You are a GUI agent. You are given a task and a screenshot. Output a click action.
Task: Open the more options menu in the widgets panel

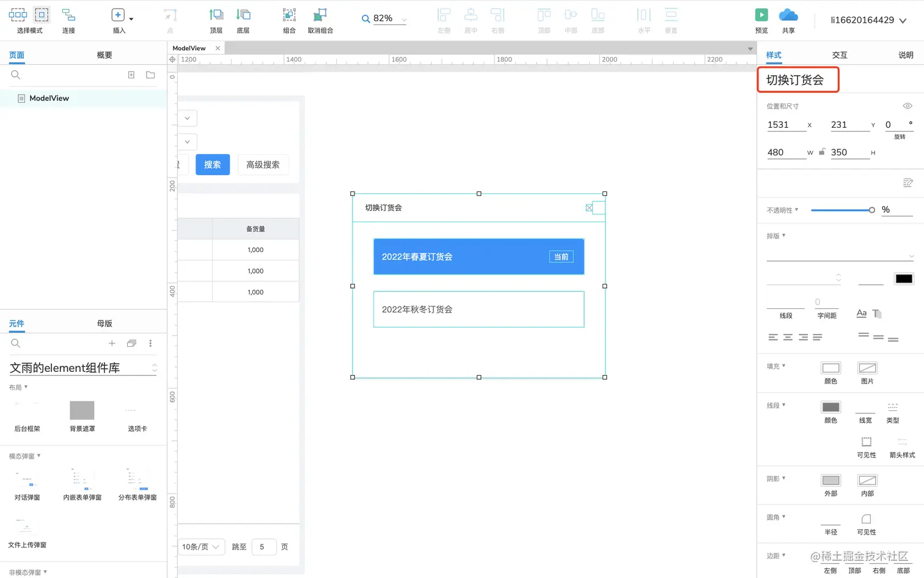click(x=150, y=343)
